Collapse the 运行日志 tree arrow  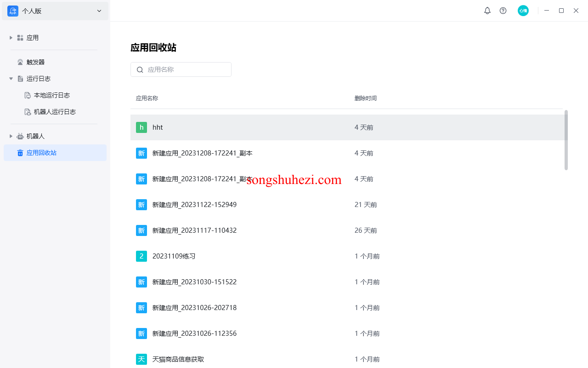11,79
